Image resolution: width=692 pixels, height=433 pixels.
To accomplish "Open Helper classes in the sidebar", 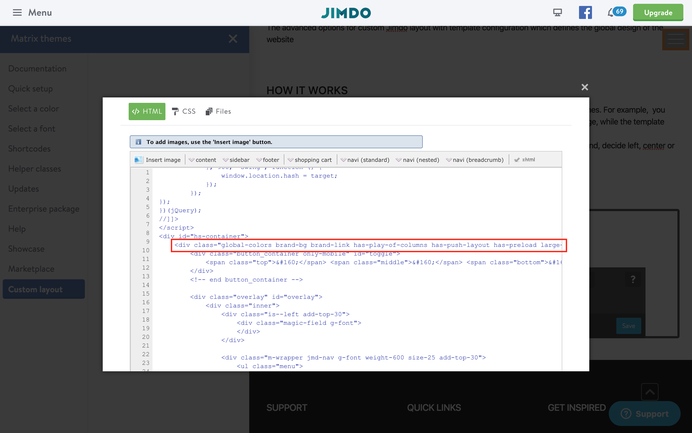I will click(x=34, y=169).
